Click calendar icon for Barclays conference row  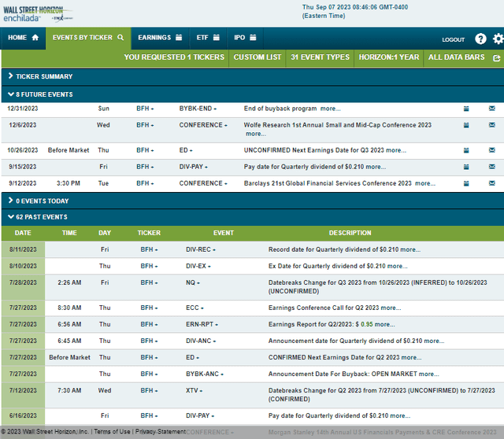coord(466,183)
